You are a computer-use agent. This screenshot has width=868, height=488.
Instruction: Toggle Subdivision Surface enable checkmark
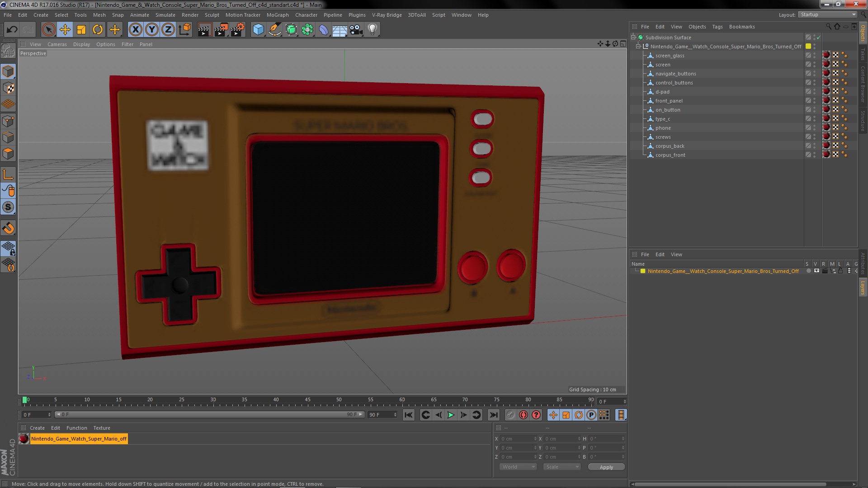pos(818,38)
